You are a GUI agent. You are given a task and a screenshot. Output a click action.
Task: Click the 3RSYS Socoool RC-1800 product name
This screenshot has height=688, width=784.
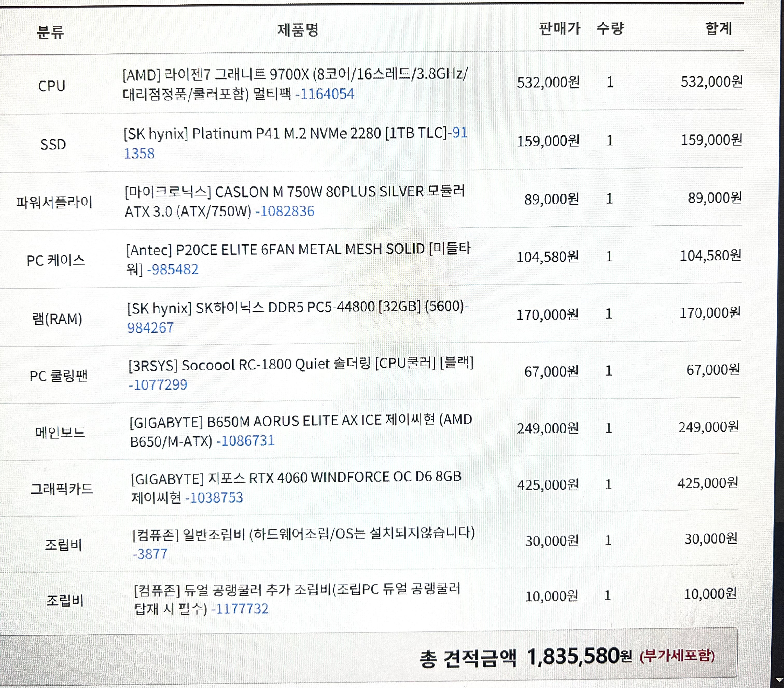(x=301, y=364)
